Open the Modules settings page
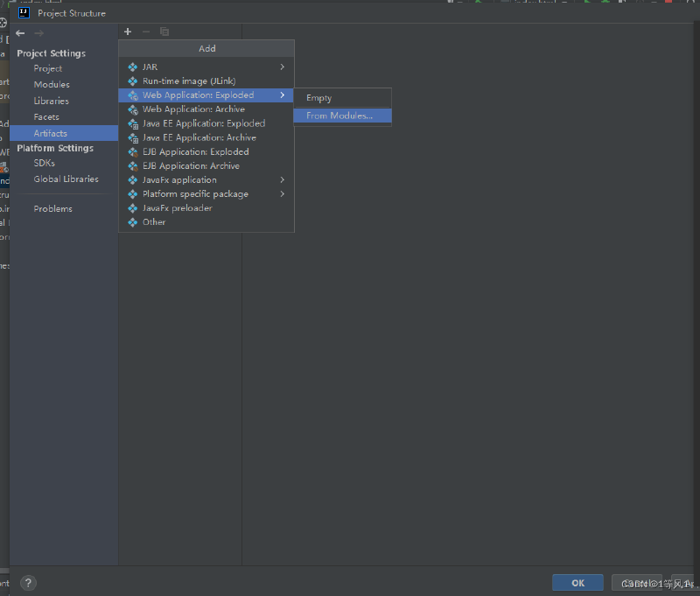Image resolution: width=700 pixels, height=596 pixels. click(x=52, y=84)
